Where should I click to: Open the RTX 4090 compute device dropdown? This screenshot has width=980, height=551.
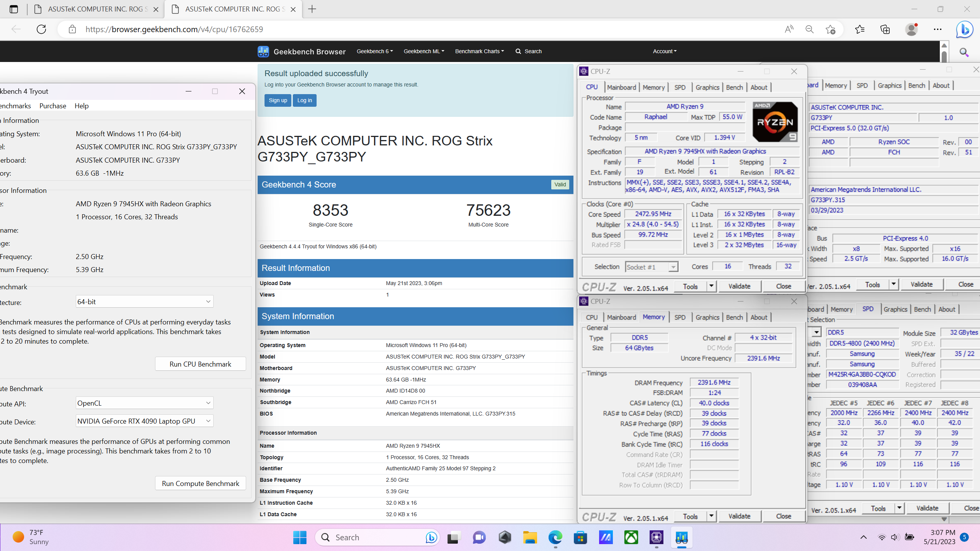pos(144,421)
